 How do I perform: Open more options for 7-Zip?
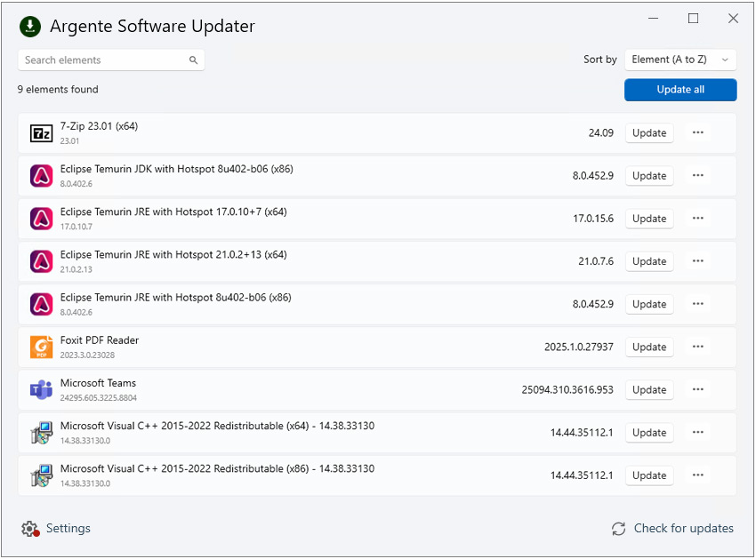(x=697, y=132)
